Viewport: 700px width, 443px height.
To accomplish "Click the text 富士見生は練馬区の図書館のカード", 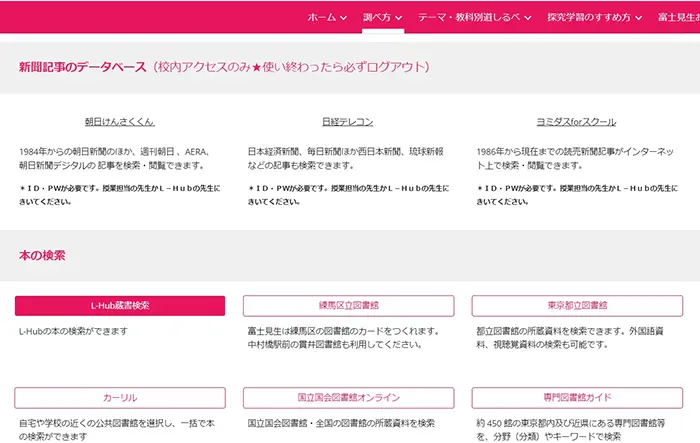I will (343, 338).
